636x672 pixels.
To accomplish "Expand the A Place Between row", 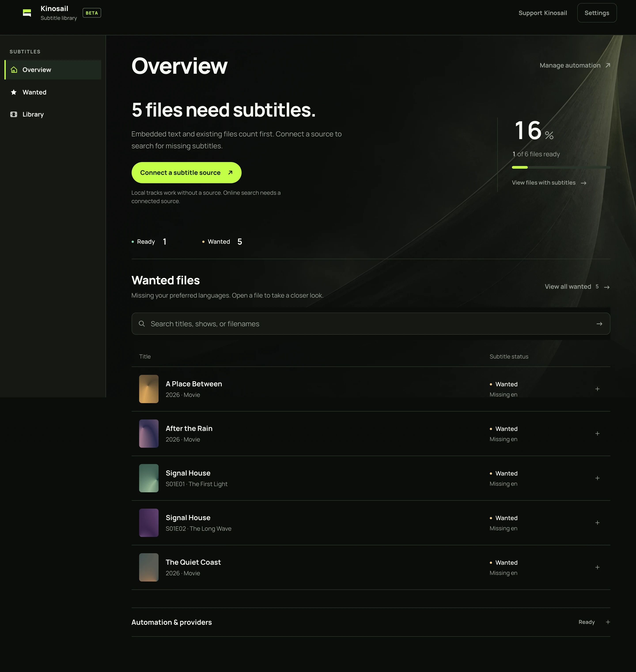I will click(597, 389).
